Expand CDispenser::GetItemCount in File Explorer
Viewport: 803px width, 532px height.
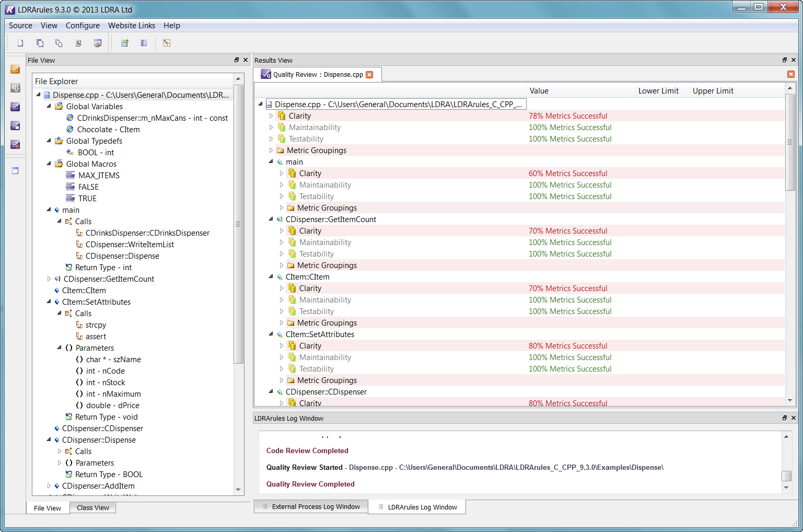tap(49, 279)
